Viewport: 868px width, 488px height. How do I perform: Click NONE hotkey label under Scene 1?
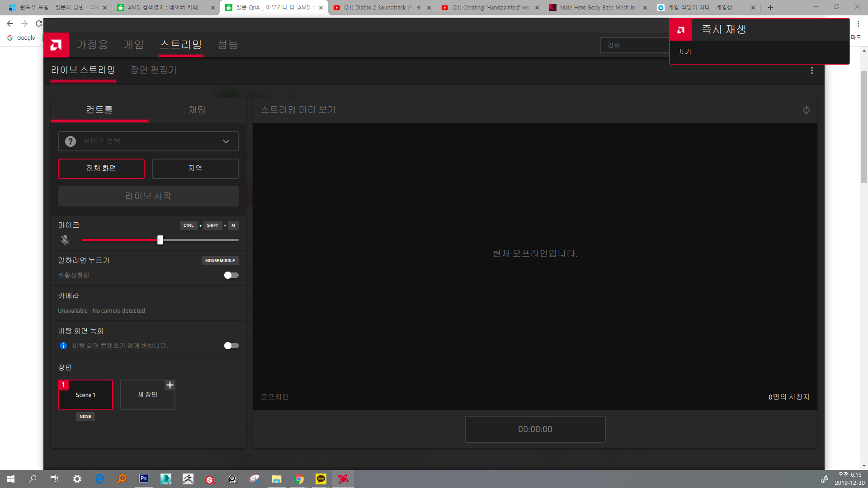click(85, 417)
